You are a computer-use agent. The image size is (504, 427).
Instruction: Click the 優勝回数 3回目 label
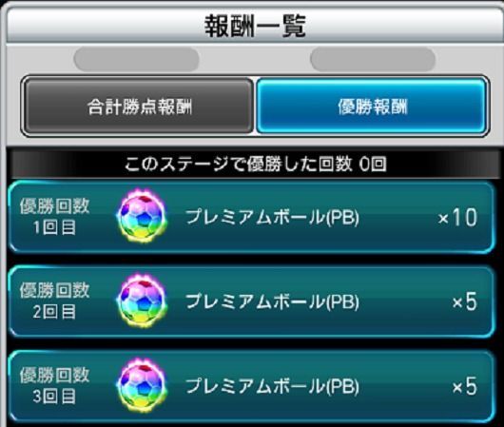click(54, 385)
